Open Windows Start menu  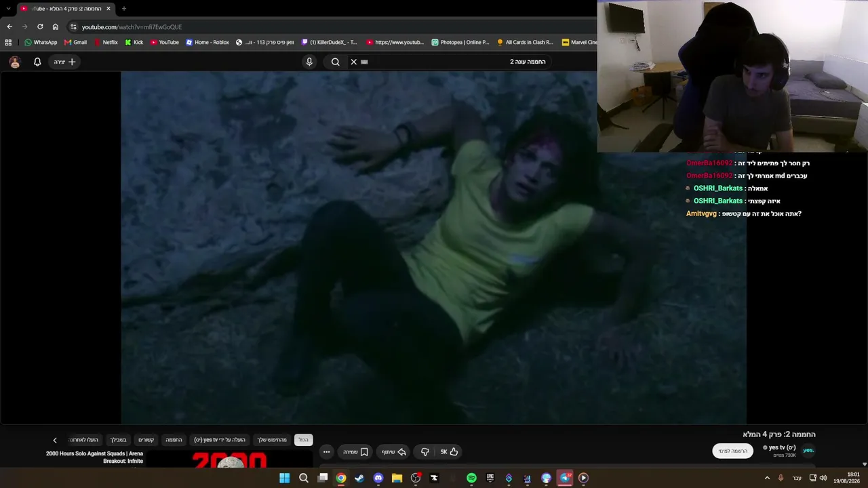pyautogui.click(x=285, y=478)
